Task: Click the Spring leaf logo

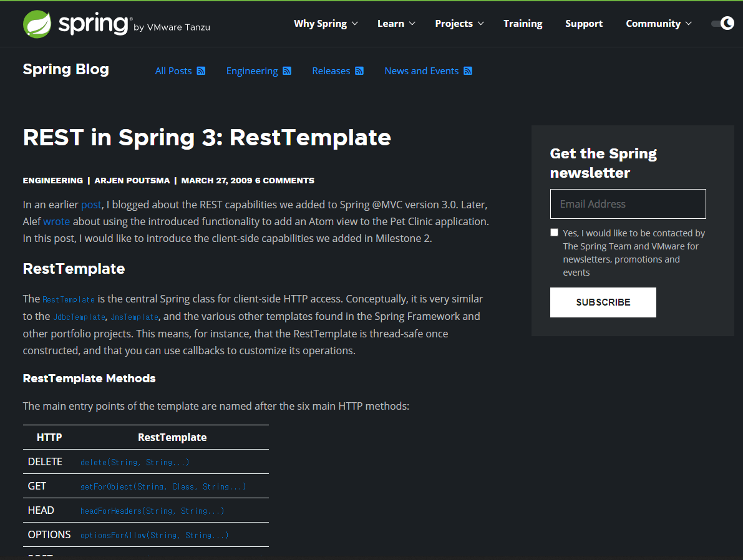Action: coord(37,24)
